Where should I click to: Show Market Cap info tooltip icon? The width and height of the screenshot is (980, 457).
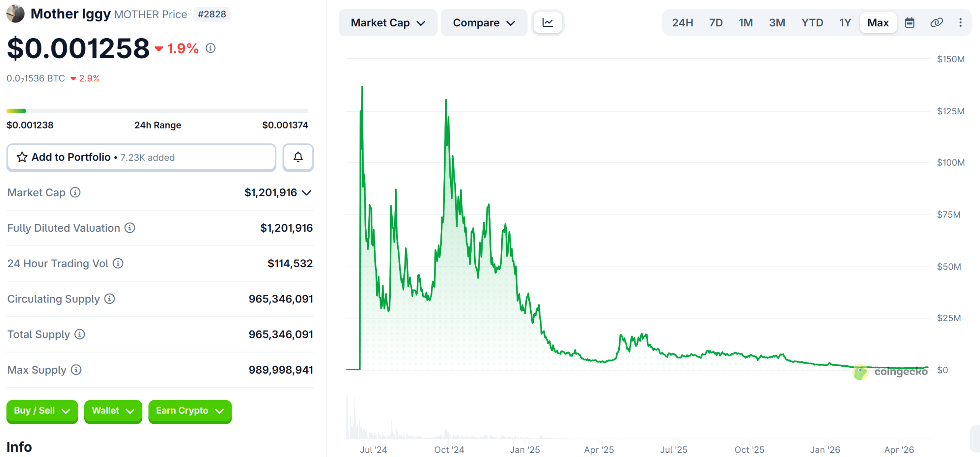pyautogui.click(x=75, y=192)
